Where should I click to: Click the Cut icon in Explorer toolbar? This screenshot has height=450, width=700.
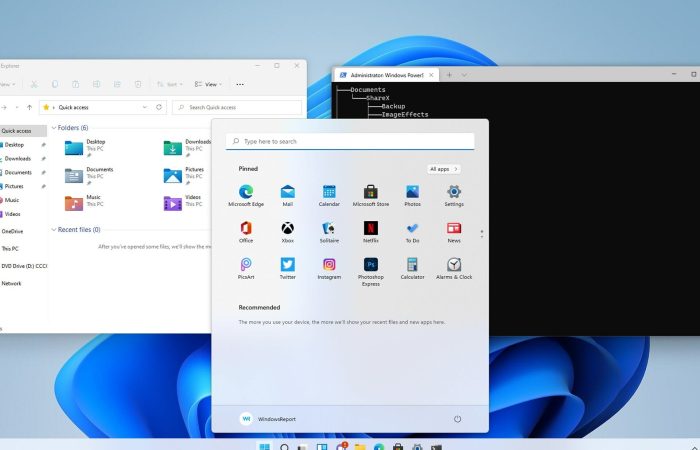pos(34,84)
